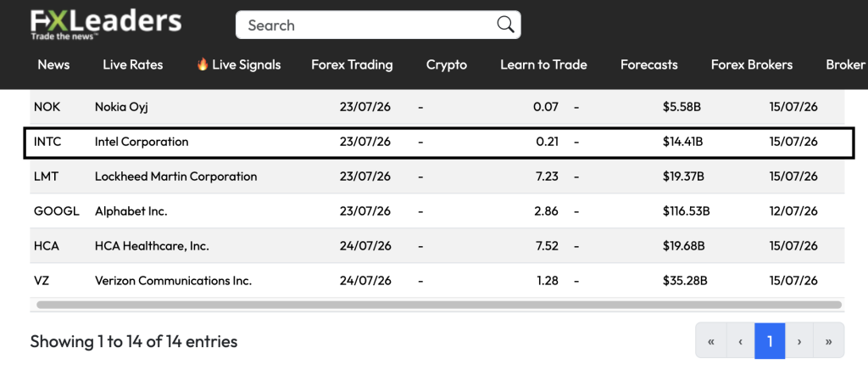
Task: Open the Forex Brokers menu
Action: click(x=752, y=64)
